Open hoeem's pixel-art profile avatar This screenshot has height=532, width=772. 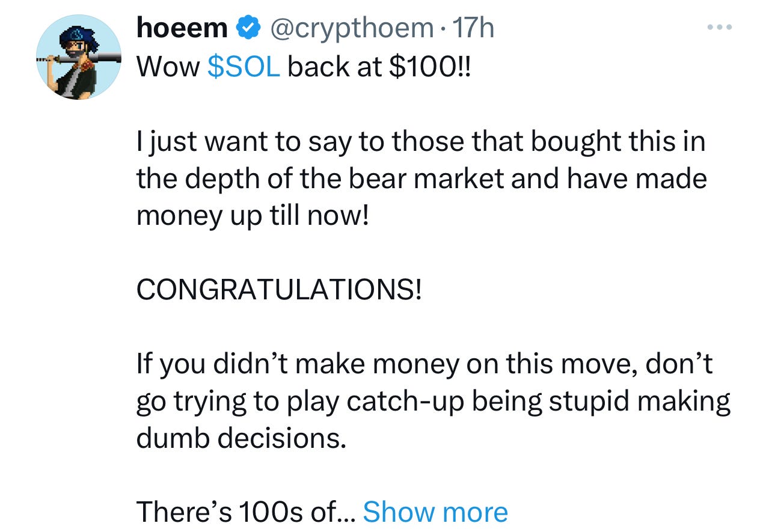pos(79,57)
